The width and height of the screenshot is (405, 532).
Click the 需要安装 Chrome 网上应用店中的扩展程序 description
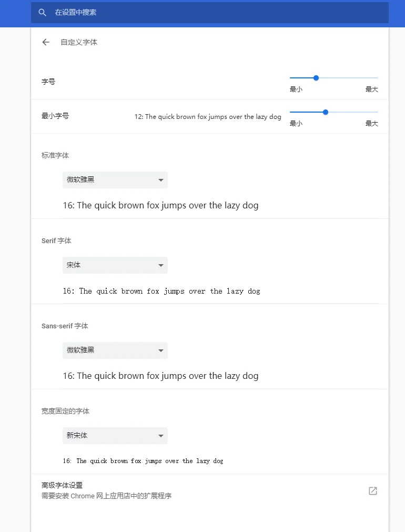[x=106, y=496]
